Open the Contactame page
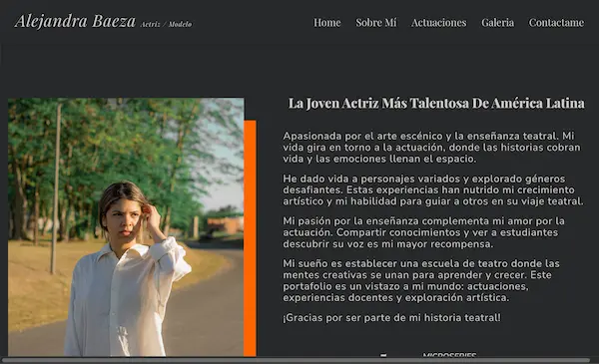Viewport: 599px width, 364px height. [x=556, y=23]
